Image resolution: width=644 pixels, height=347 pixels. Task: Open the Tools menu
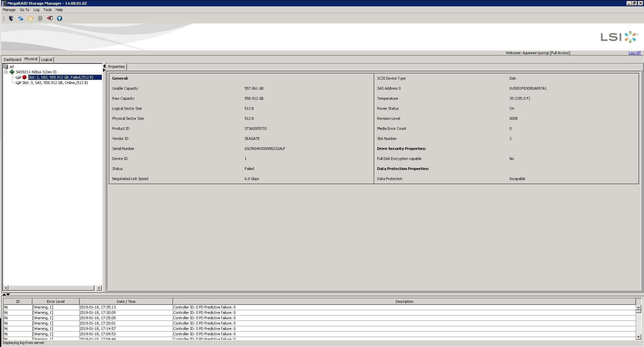coord(47,10)
